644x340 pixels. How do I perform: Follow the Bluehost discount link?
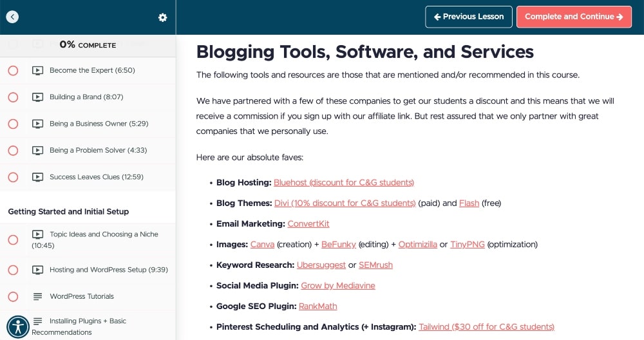pyautogui.click(x=344, y=183)
